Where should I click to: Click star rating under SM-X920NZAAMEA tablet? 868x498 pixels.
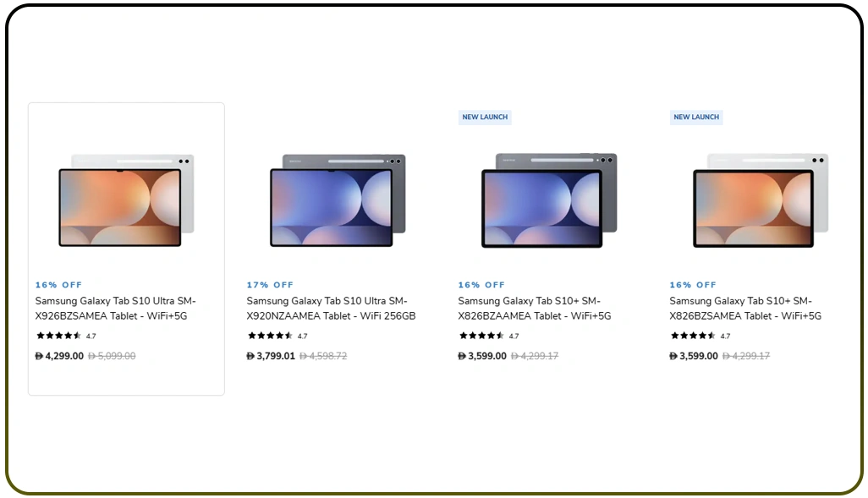point(270,336)
